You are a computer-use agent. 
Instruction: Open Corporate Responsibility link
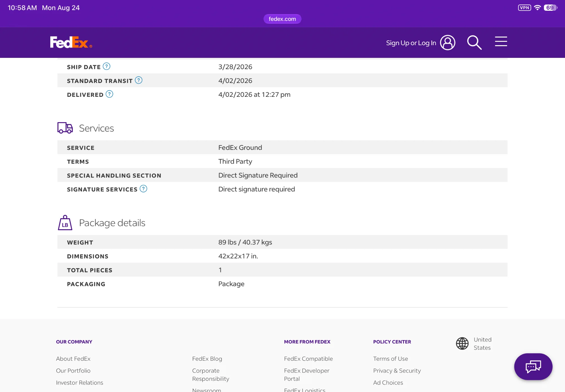[x=211, y=375]
